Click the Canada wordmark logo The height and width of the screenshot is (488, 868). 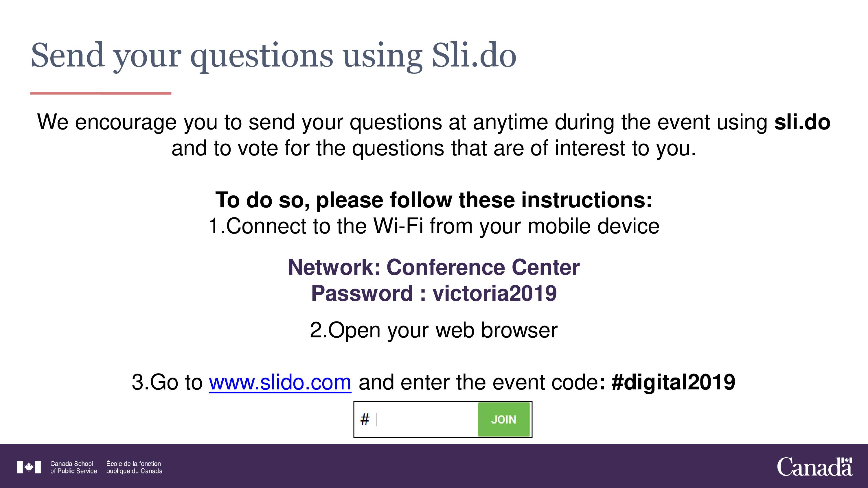coord(815,467)
